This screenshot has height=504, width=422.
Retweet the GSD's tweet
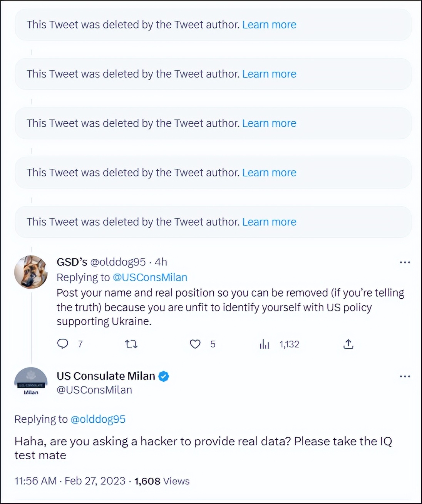point(131,344)
